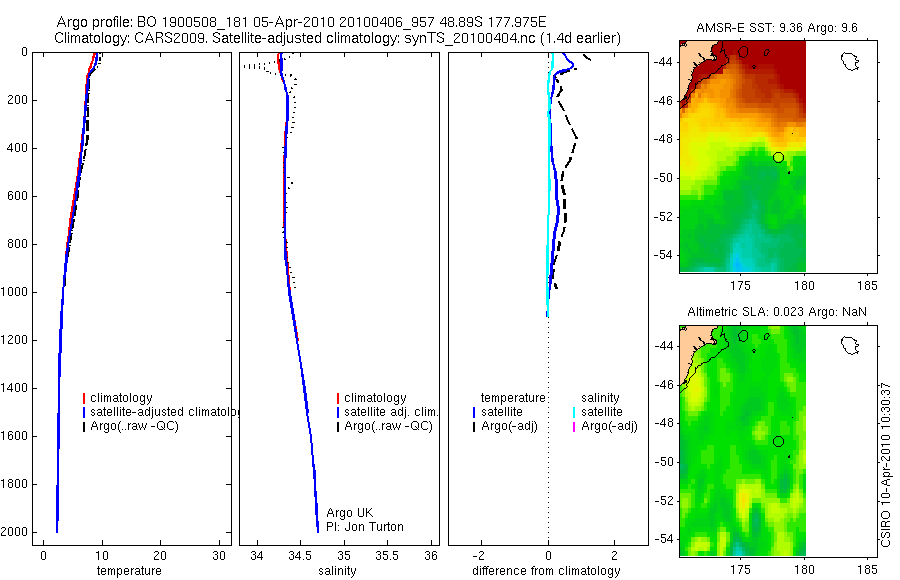Click red climatology marker in salinity legend
The width and height of the screenshot is (900, 580).
coord(338,398)
